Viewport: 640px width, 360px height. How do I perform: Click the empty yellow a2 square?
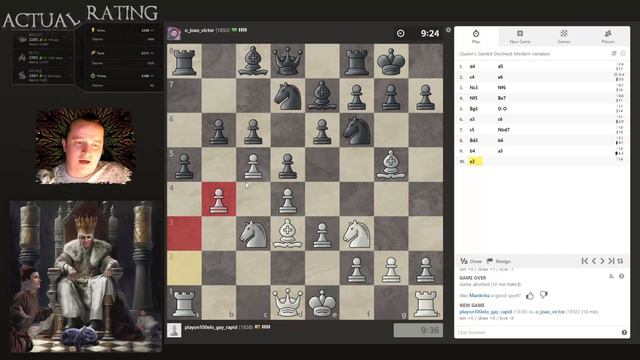(184, 268)
